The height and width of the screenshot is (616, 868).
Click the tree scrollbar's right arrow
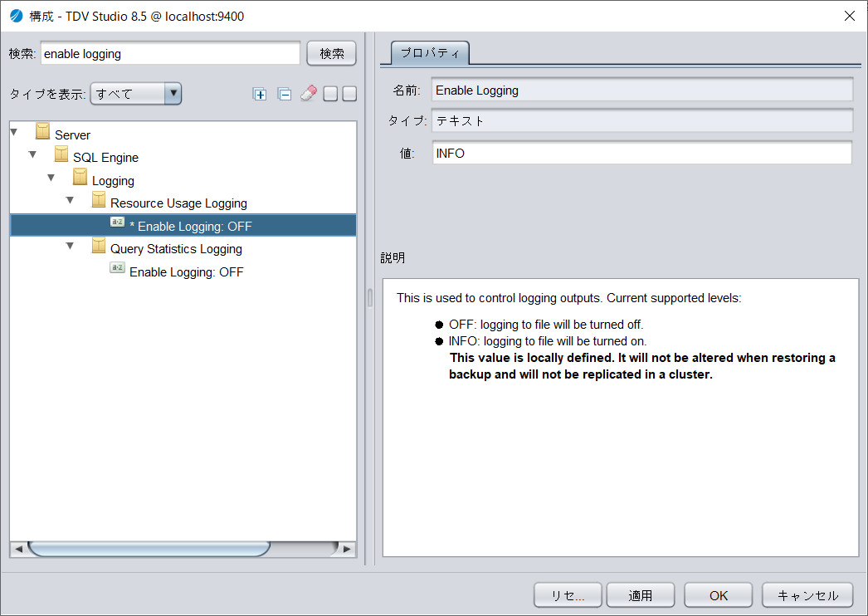(348, 549)
